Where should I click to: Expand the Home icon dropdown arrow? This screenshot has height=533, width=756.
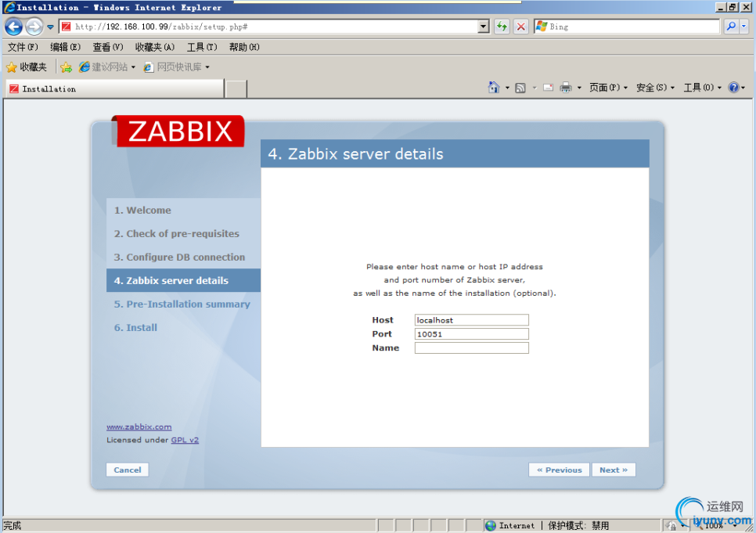coord(506,88)
